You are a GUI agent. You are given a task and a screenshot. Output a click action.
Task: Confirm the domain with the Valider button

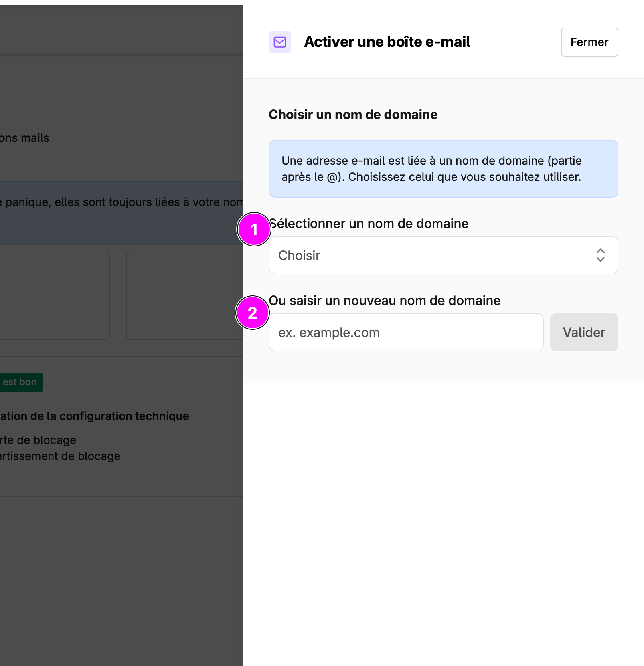[x=584, y=332]
